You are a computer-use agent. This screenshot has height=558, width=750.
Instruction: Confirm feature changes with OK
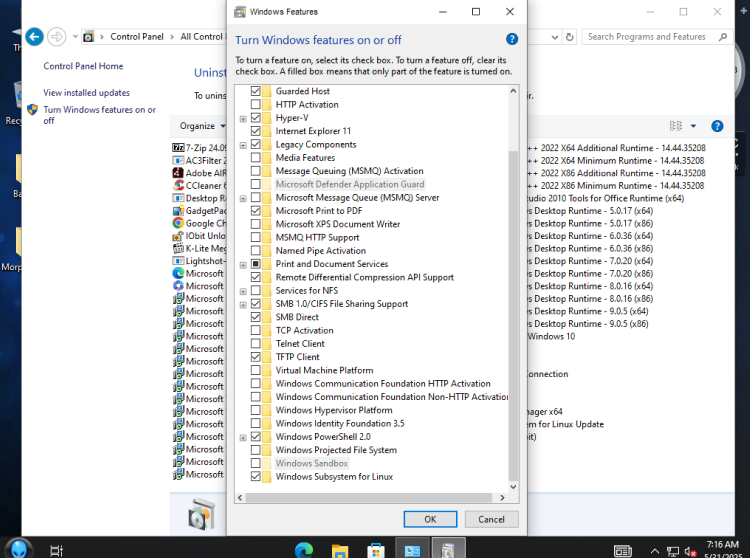pyautogui.click(x=430, y=519)
